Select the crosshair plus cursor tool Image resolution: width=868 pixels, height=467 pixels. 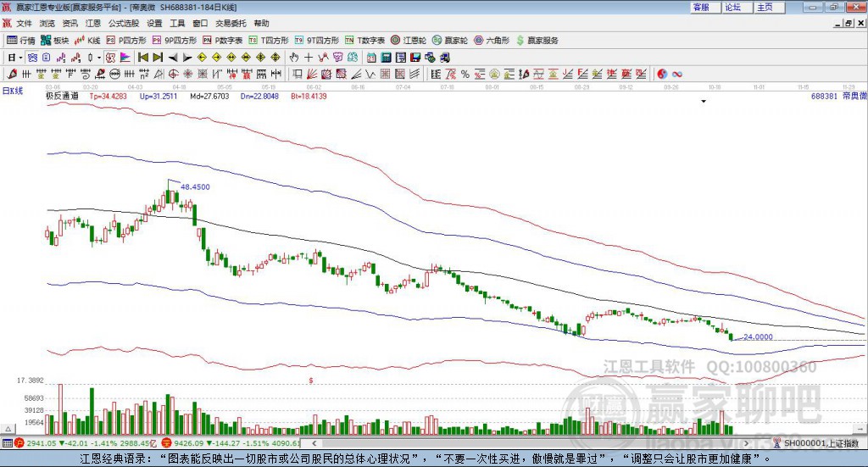pyautogui.click(x=309, y=58)
